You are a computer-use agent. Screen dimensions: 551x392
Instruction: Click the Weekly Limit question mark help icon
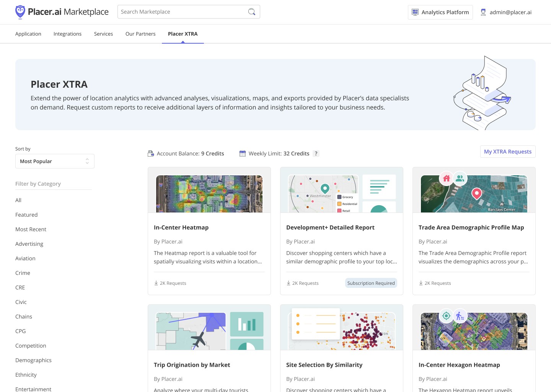[x=316, y=154]
